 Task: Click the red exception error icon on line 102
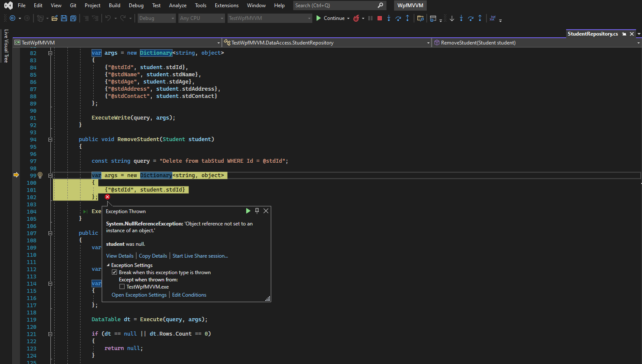coord(107,197)
